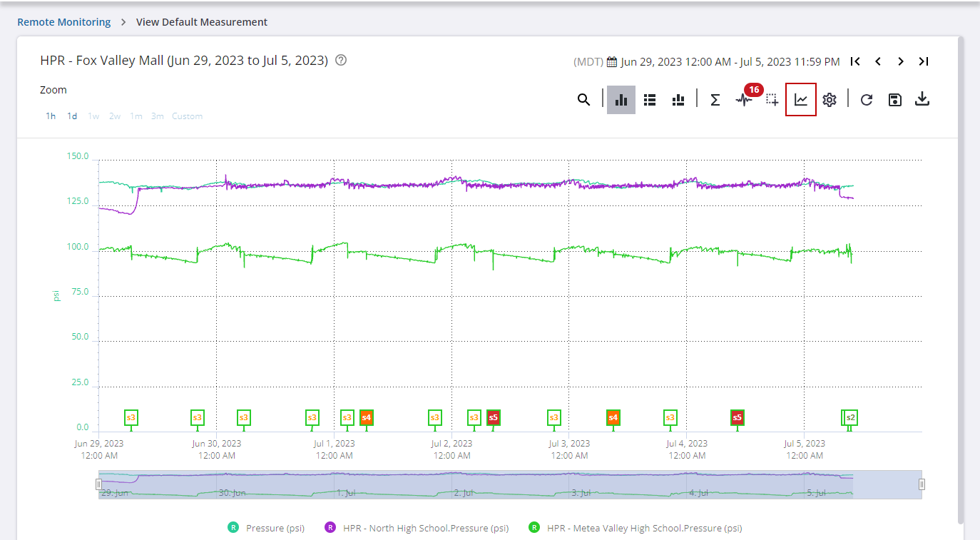Click the help icon beside chart title

click(x=341, y=61)
